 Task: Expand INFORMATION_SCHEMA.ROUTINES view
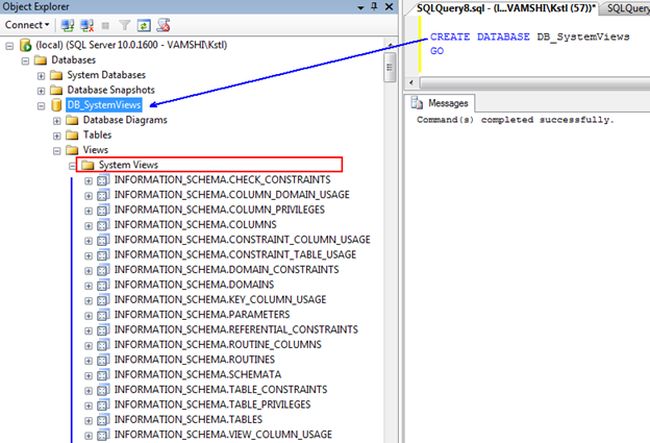88,361
